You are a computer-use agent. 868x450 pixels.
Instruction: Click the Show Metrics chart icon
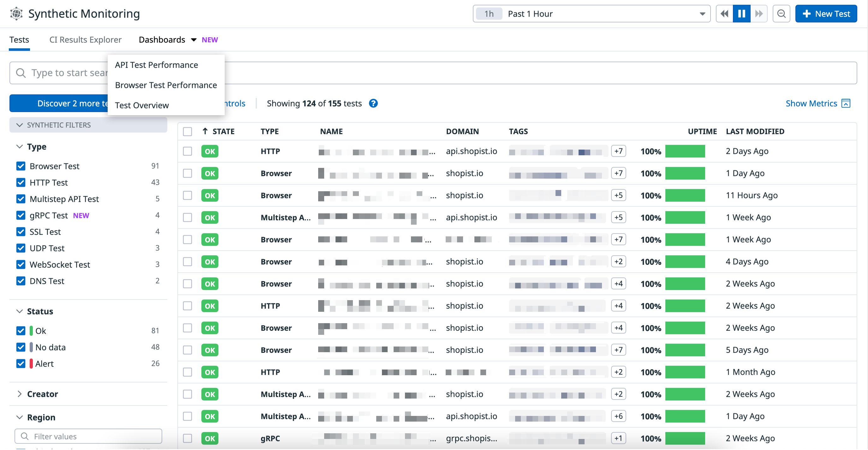pyautogui.click(x=846, y=104)
